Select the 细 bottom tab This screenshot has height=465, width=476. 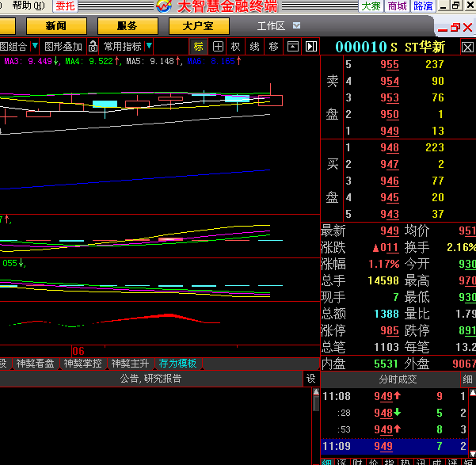(327, 462)
